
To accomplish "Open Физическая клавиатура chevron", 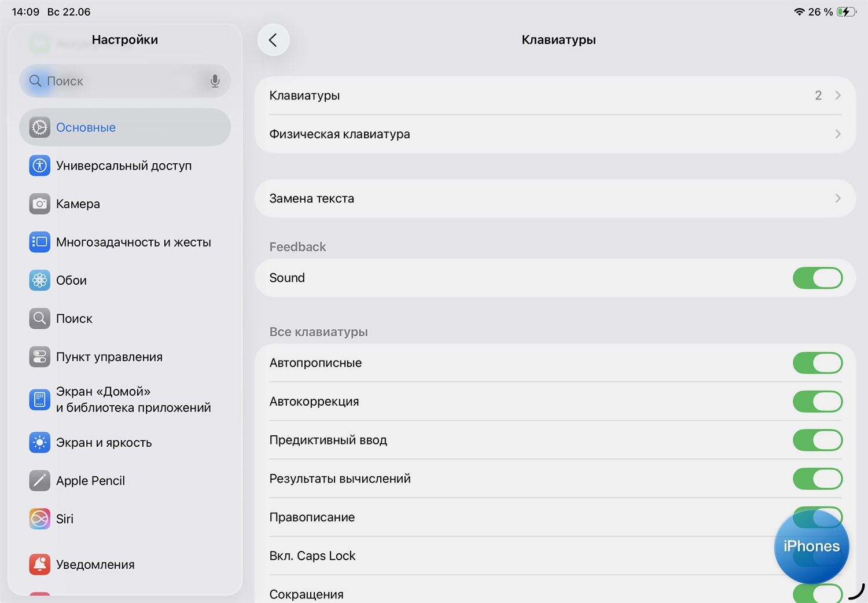I will point(837,134).
